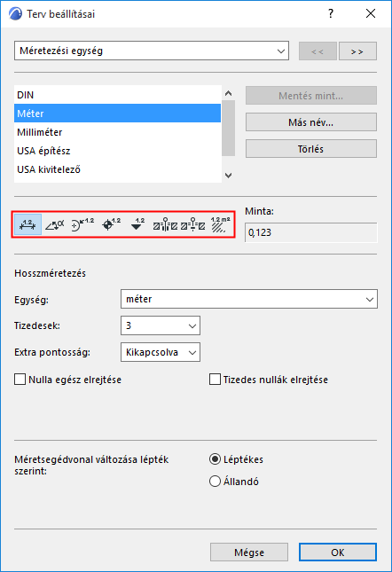Select the 'Állandó' radio option

215,482
